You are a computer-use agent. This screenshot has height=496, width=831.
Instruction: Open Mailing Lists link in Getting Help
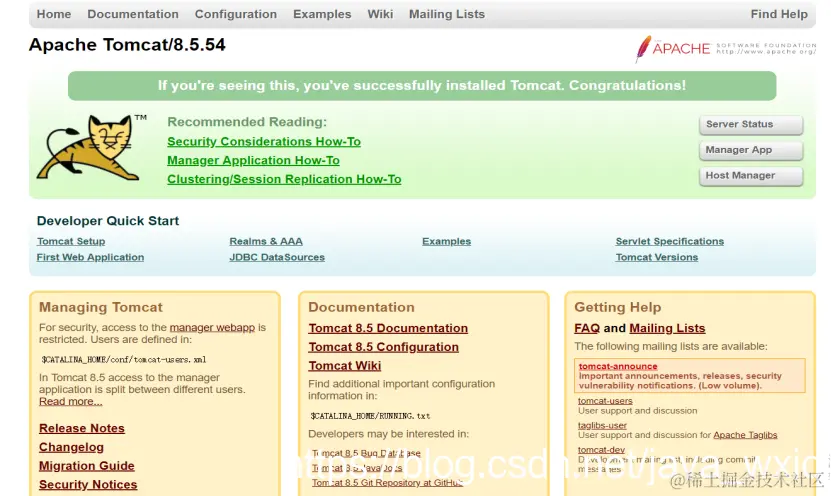(667, 328)
